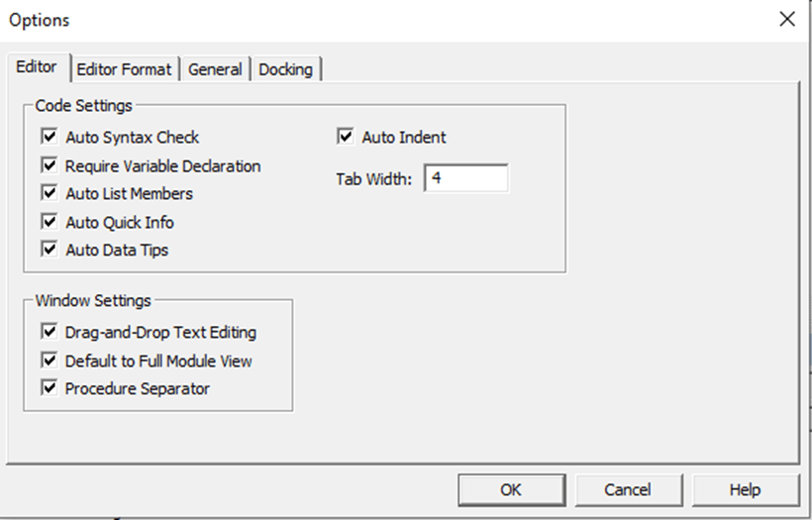Click the Cancel button

[x=628, y=490]
